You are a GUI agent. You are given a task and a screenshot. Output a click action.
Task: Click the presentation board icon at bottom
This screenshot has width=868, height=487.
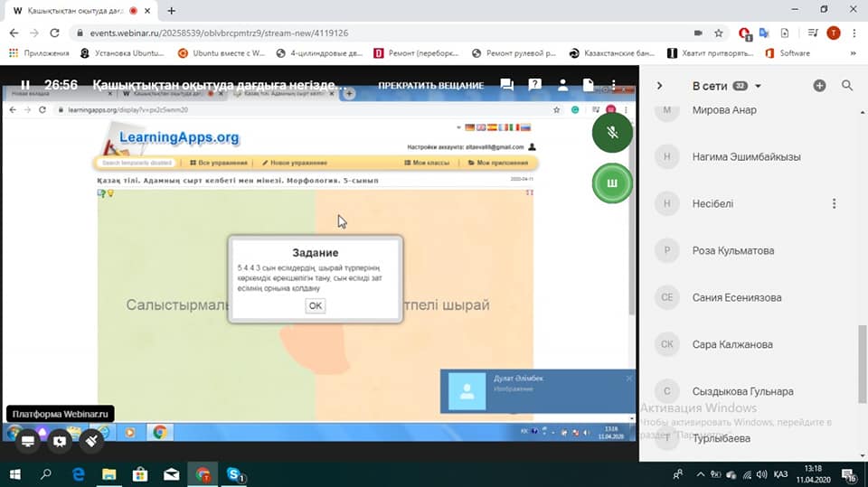(x=60, y=441)
